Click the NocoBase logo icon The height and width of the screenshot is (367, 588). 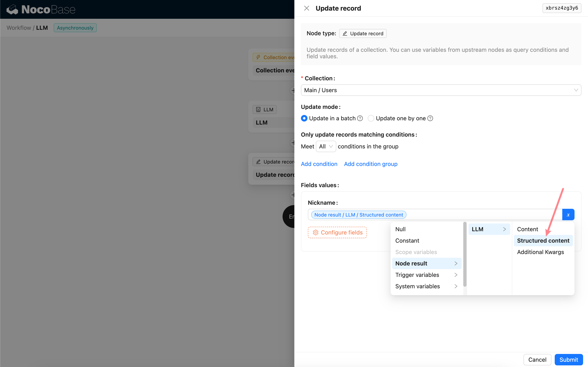[x=12, y=9]
